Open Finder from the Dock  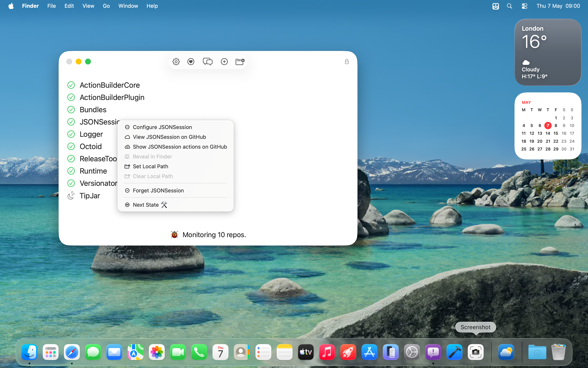pos(29,352)
